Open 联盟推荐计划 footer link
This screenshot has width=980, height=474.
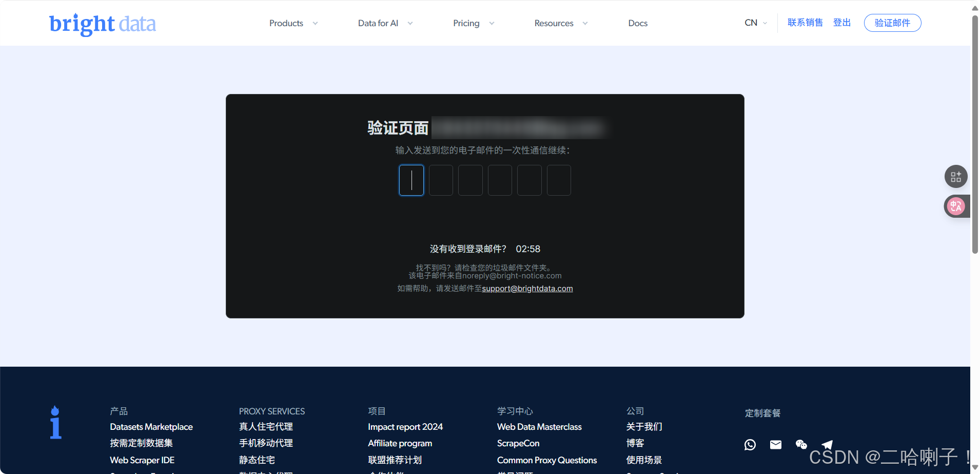click(395, 460)
